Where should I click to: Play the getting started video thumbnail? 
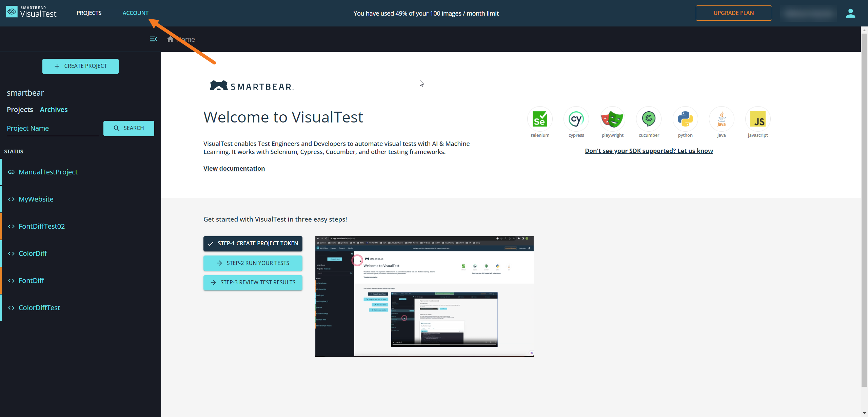pyautogui.click(x=424, y=296)
